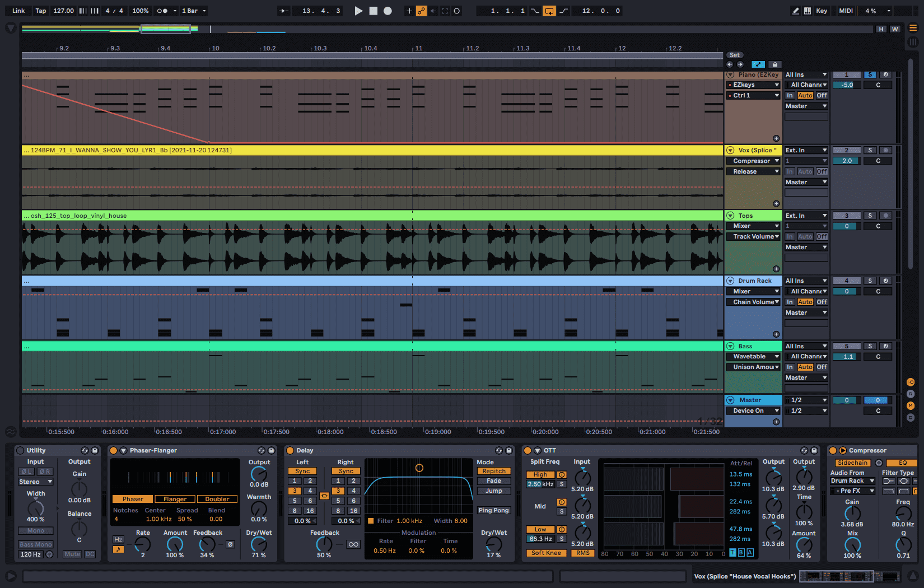Turn off the Phaser-Flanger device activator
This screenshot has height=588, width=924.
114,450
